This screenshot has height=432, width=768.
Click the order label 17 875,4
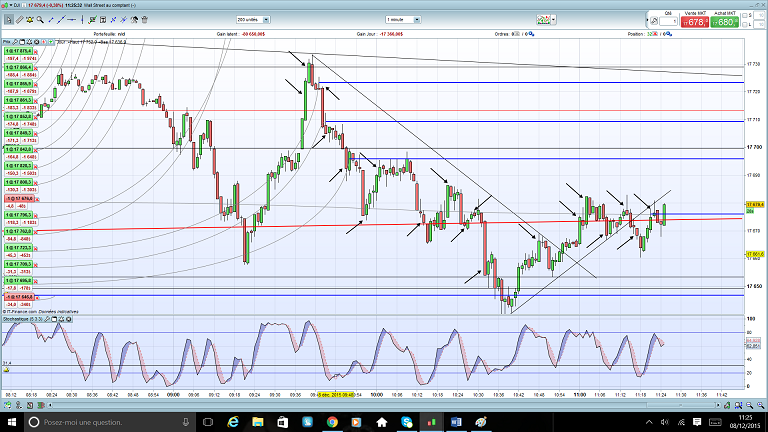pos(19,51)
